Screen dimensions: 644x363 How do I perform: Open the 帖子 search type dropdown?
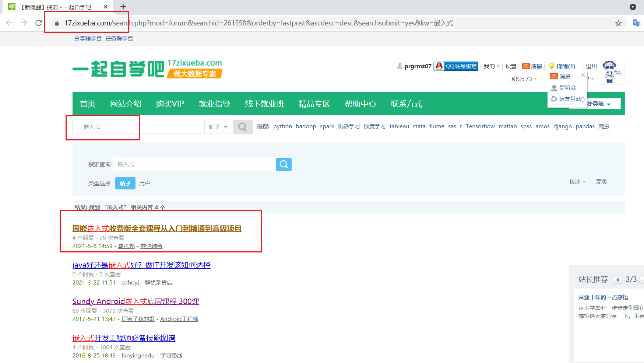(x=218, y=127)
